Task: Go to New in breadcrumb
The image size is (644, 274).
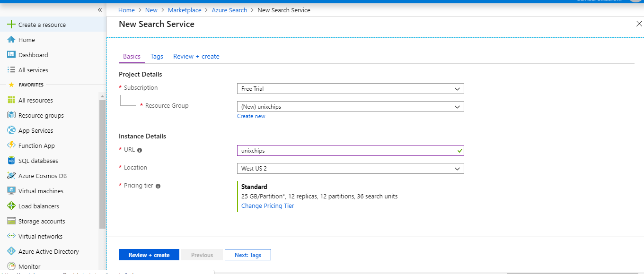Action: tap(151, 10)
